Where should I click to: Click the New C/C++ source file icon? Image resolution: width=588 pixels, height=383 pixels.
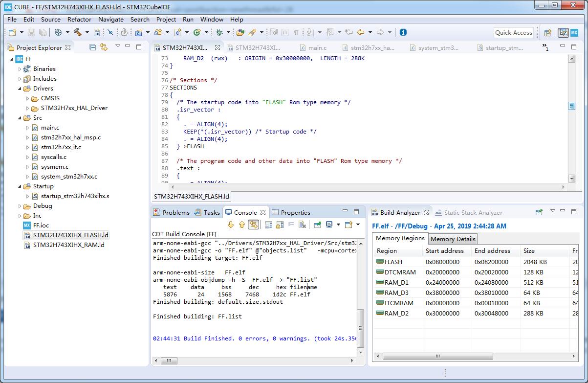(x=178, y=32)
